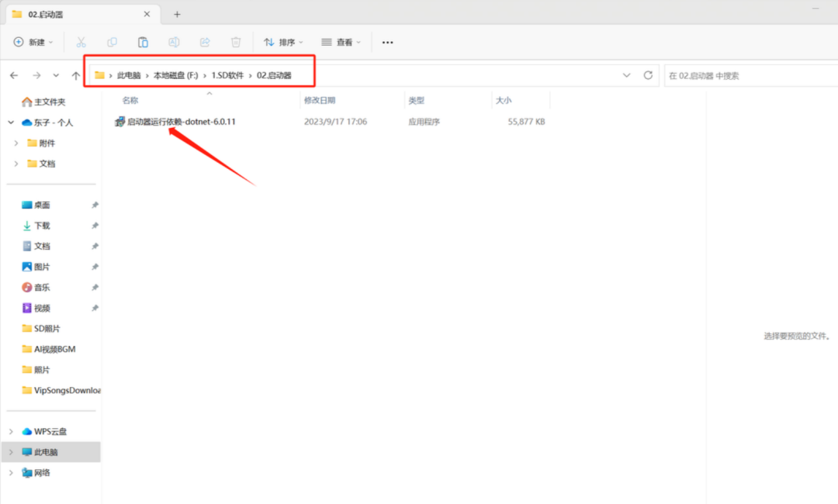838x504 pixels.
Task: Unpin 桌面 using its pin icon
Action: click(95, 205)
